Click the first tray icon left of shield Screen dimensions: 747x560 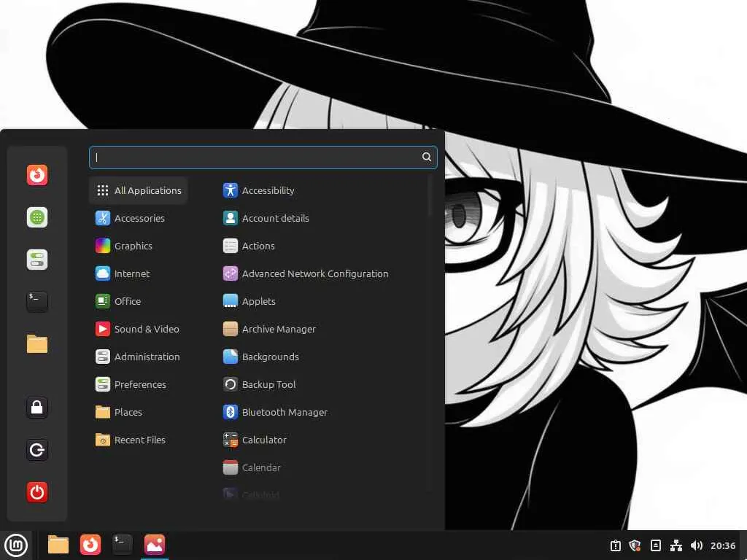615,545
